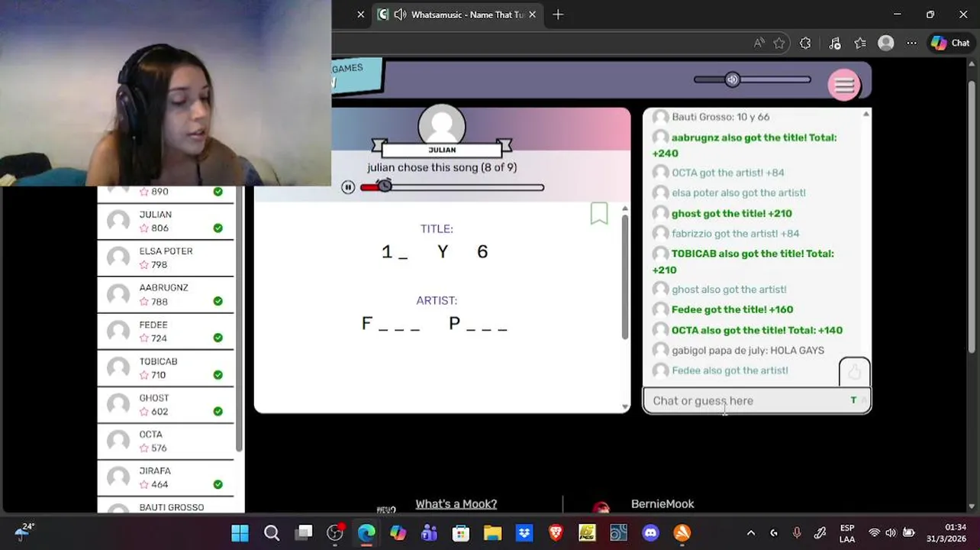Open Windows taskbar Search
Viewport: 980px width, 550px height.
coord(272,533)
